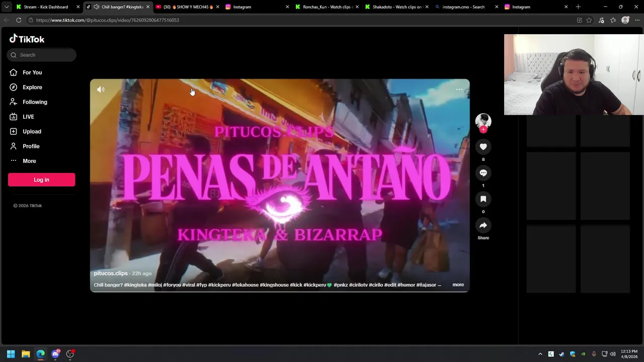The height and width of the screenshot is (362, 644).
Task: Switch to the SHOW Y MECH4S YouTube tab
Action: (x=187, y=7)
